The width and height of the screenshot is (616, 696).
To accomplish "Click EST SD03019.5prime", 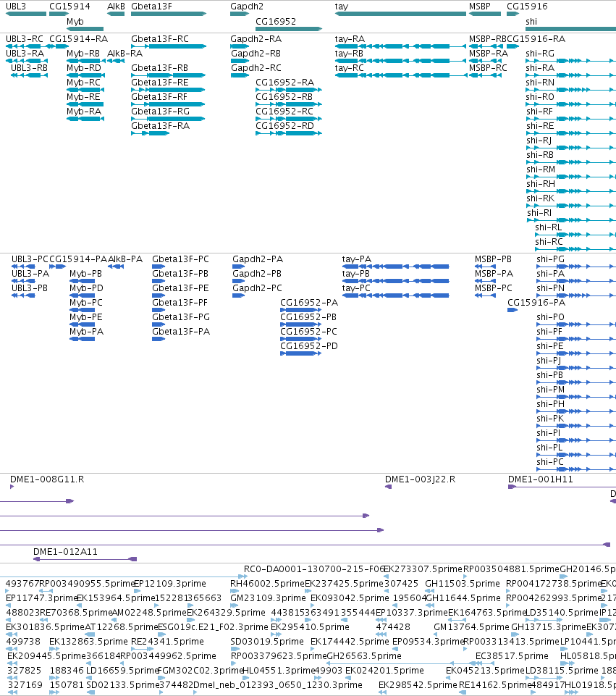I will point(266,642).
